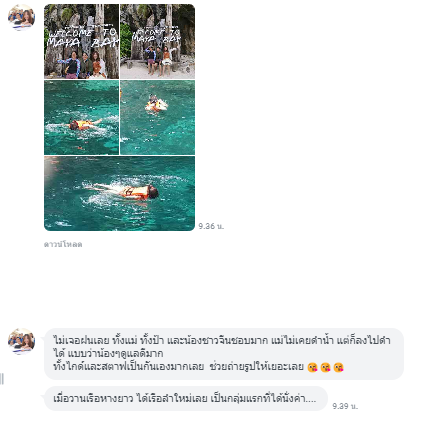This screenshot has height=437, width=441.
Task: Click the 9.36 น. timestamp next to the photos
Action: pyautogui.click(x=211, y=226)
